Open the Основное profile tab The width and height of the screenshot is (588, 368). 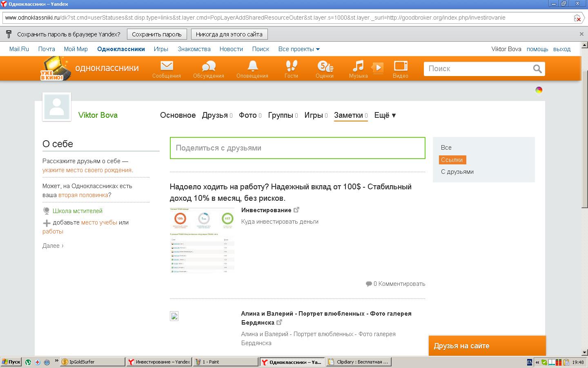tap(178, 115)
